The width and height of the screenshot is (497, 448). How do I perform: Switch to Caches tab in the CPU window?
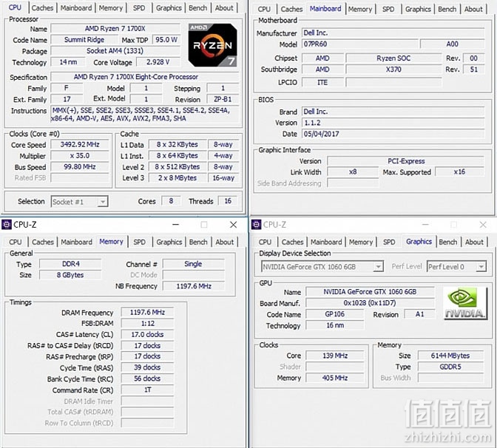[42, 7]
